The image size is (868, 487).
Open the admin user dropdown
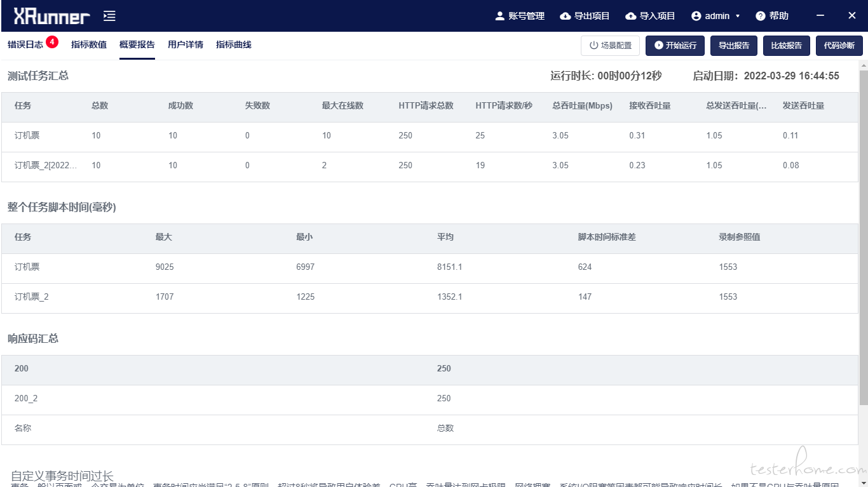tap(715, 16)
